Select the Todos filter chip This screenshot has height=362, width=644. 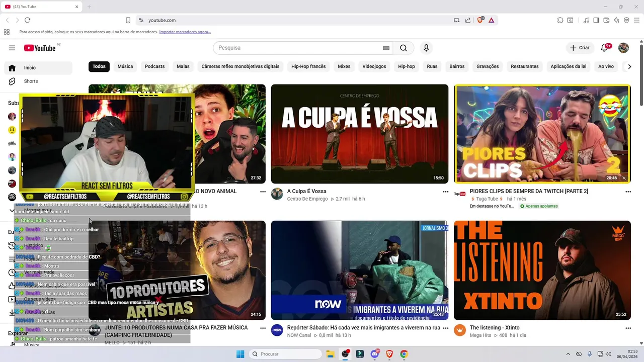99,66
